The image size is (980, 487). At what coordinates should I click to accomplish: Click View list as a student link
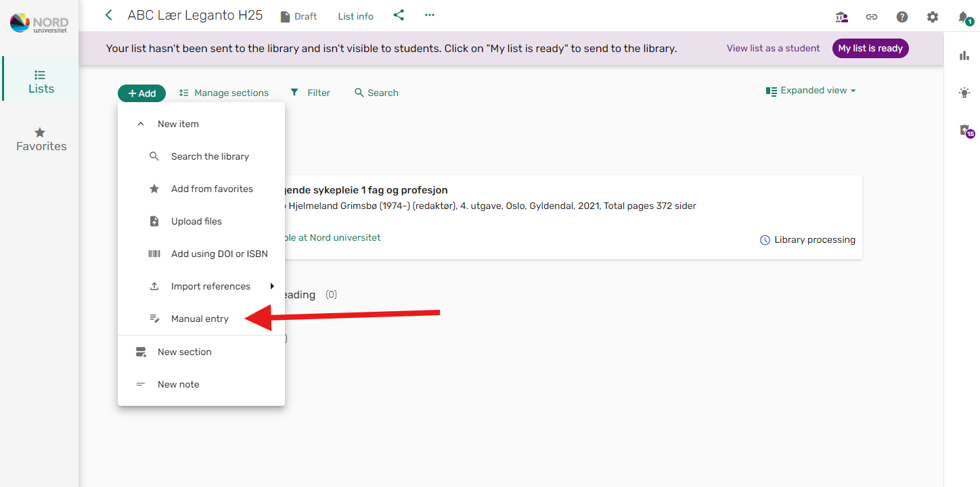pyautogui.click(x=773, y=48)
